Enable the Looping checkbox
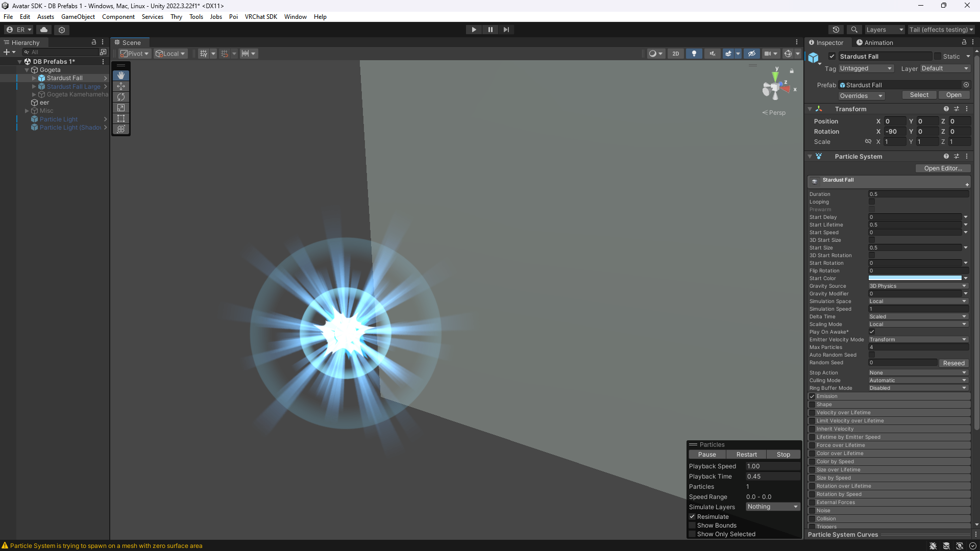 pyautogui.click(x=872, y=202)
